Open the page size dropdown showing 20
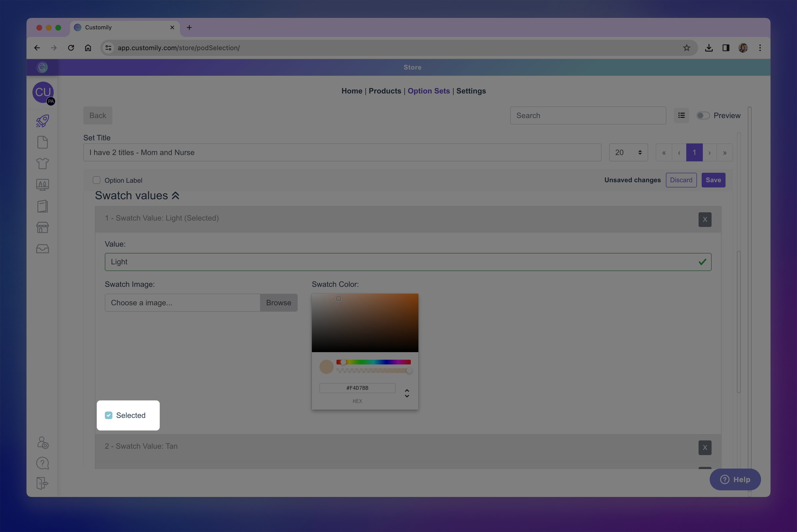Image resolution: width=797 pixels, height=532 pixels. [x=628, y=153]
